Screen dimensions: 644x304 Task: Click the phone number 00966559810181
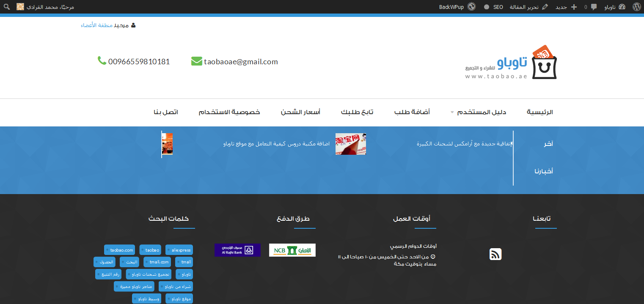(139, 62)
